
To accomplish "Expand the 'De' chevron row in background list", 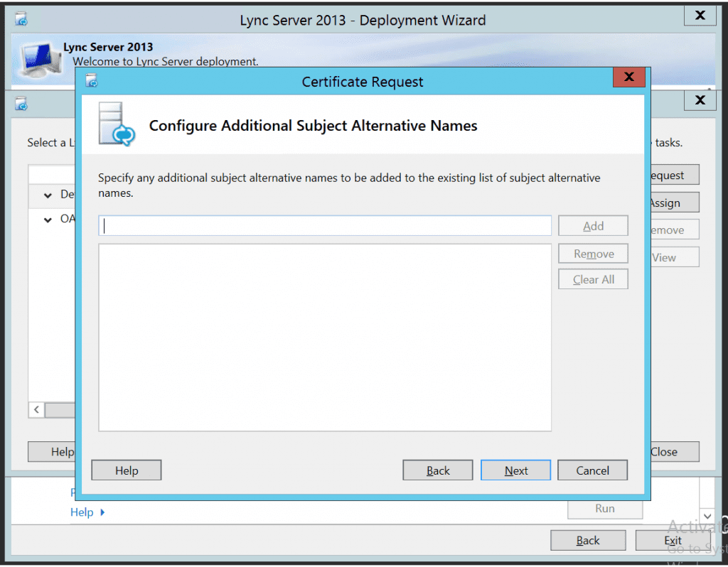I will coord(48,195).
